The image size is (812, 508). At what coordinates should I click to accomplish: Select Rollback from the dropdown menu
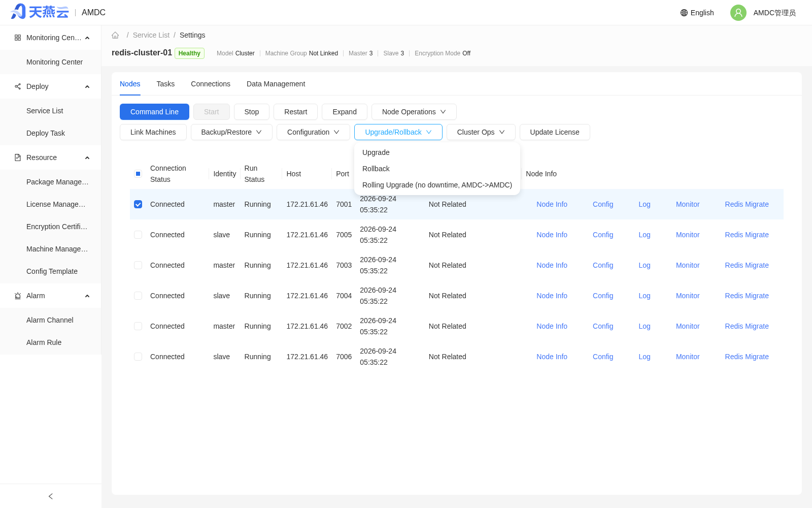(x=437, y=169)
